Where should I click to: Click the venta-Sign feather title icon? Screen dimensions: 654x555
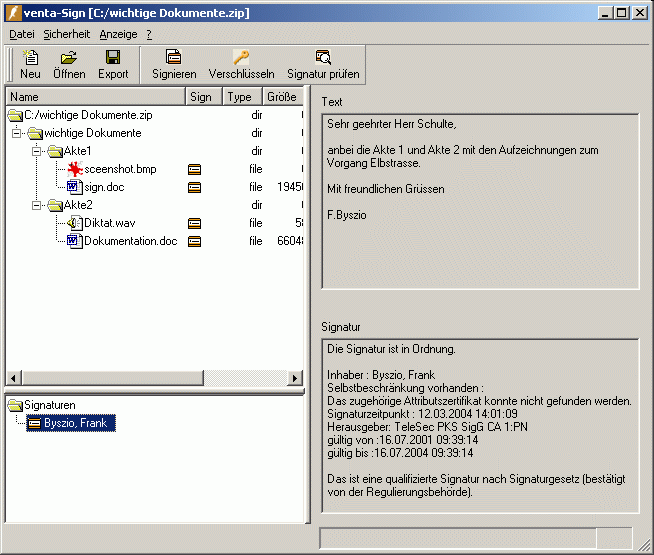point(13,13)
